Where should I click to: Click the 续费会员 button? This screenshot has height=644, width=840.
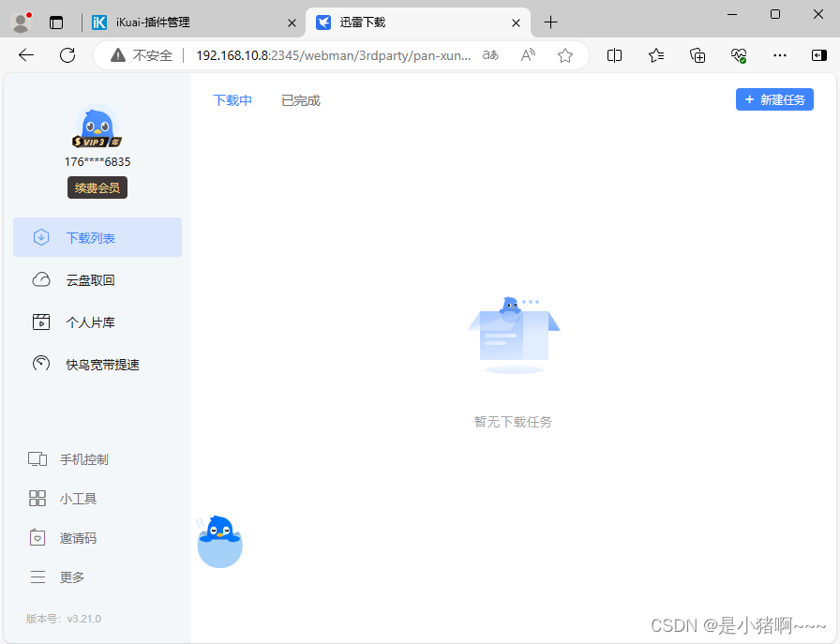pyautogui.click(x=97, y=187)
